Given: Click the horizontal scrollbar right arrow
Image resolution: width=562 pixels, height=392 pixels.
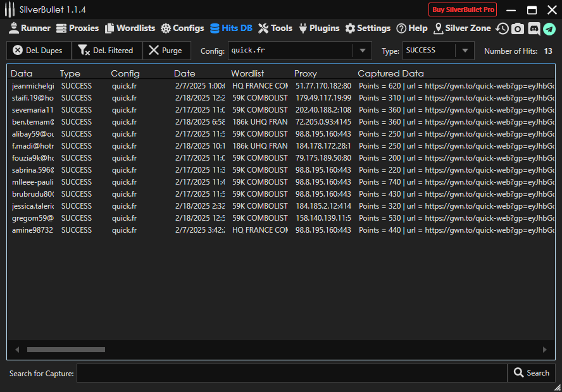Looking at the screenshot, I should (544, 350).
